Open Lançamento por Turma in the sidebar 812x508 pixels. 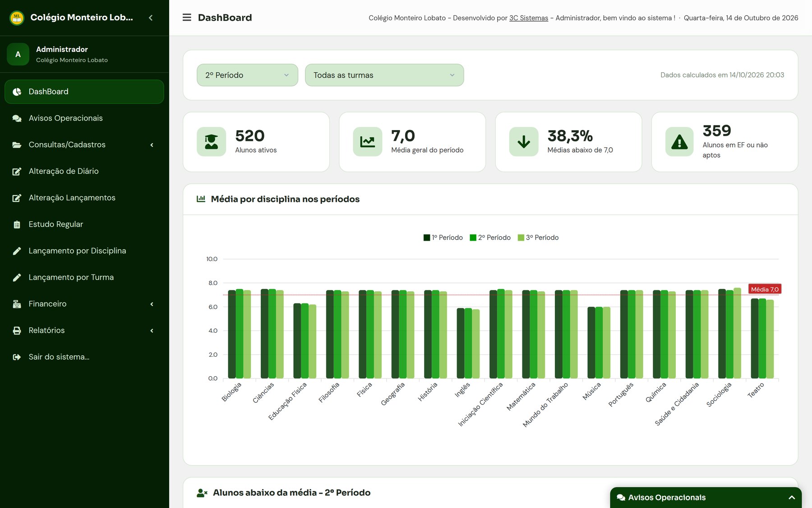pyautogui.click(x=84, y=277)
